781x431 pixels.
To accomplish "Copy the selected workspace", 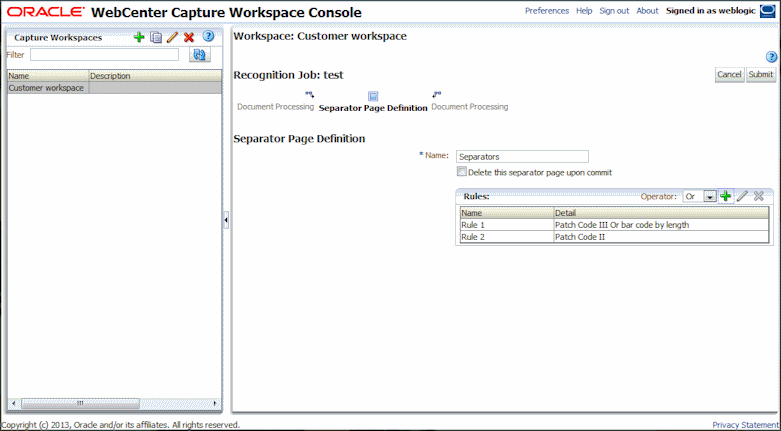I will coord(156,37).
